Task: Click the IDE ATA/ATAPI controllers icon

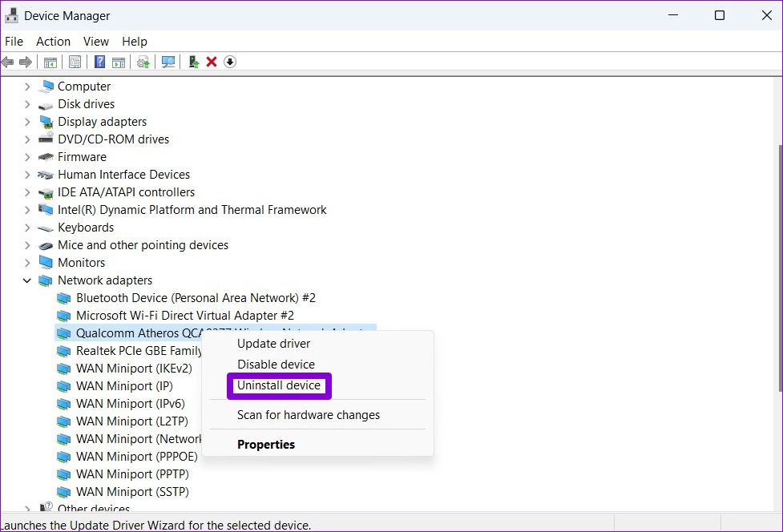Action: coord(46,192)
